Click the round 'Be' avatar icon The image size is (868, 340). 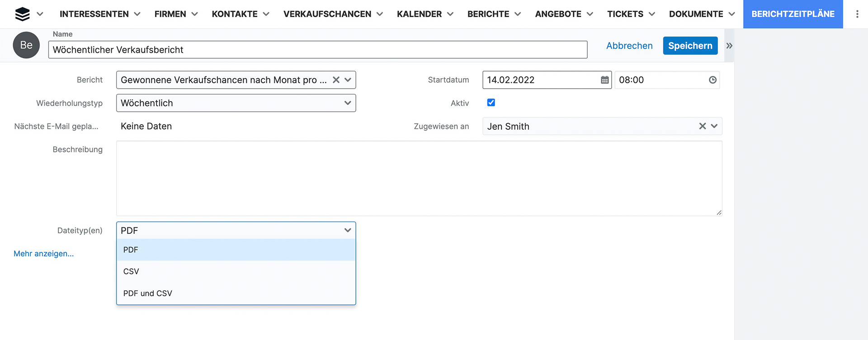[x=26, y=45]
